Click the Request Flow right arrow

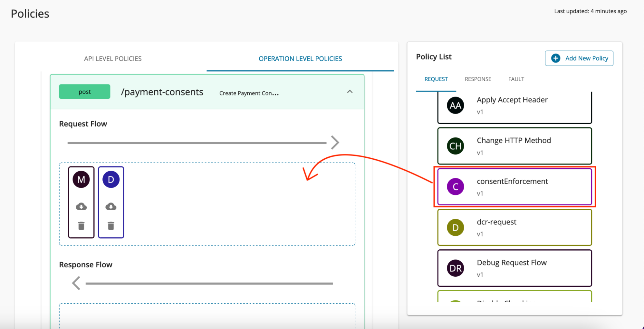point(335,142)
